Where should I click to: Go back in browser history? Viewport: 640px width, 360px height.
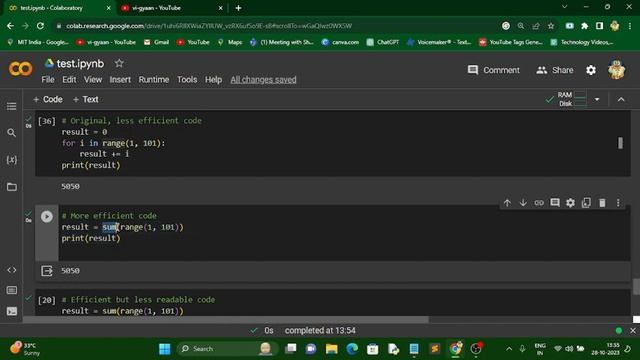(10, 26)
